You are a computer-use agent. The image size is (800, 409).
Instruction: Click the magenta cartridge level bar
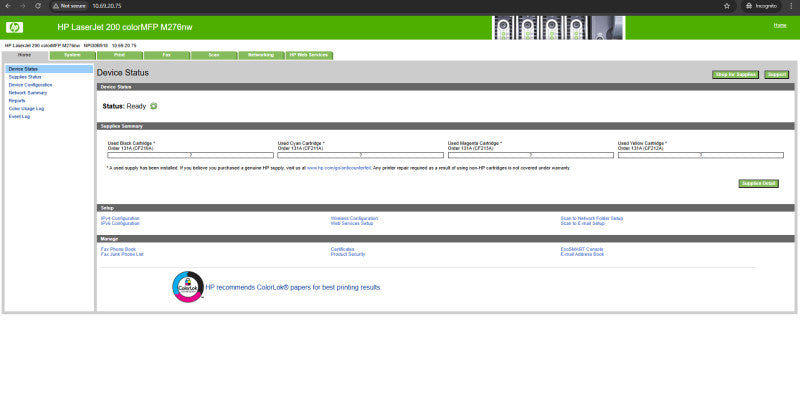(531, 155)
